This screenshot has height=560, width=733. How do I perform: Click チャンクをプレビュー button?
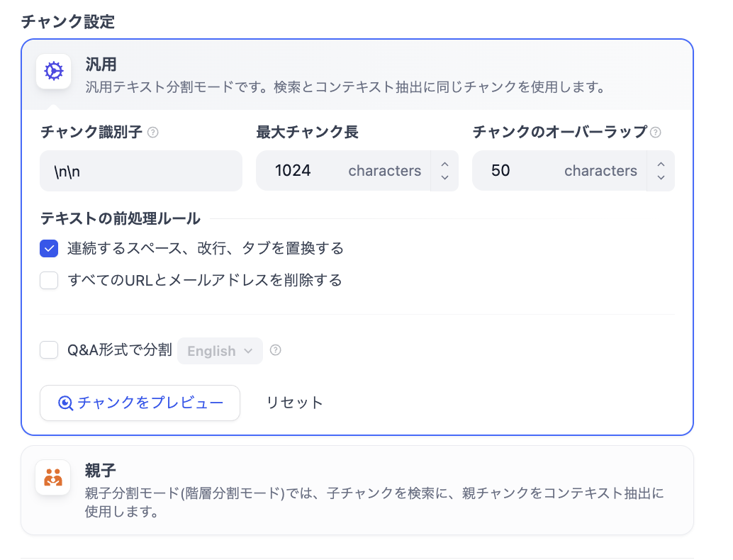coord(140,403)
